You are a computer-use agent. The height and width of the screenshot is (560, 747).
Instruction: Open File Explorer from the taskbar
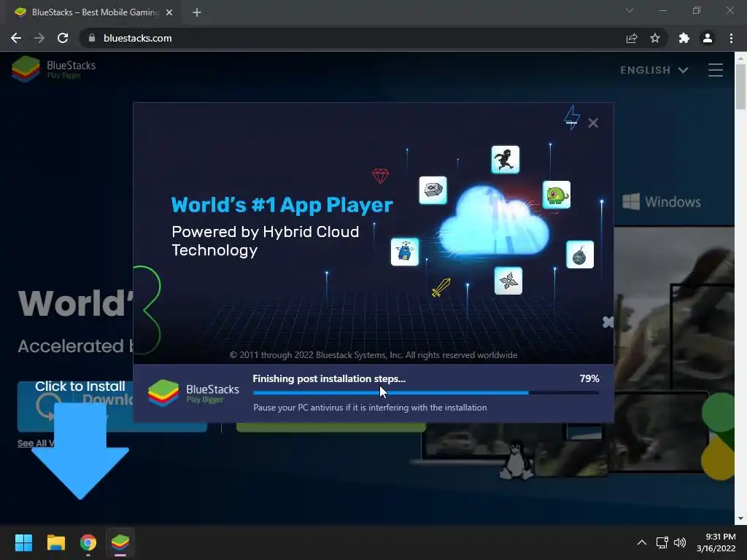pos(55,542)
